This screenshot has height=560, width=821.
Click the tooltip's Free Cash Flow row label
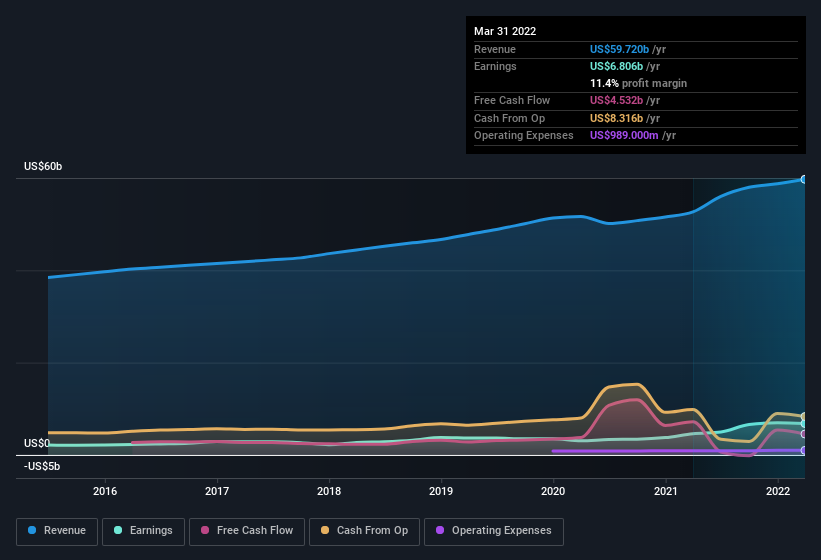[512, 100]
